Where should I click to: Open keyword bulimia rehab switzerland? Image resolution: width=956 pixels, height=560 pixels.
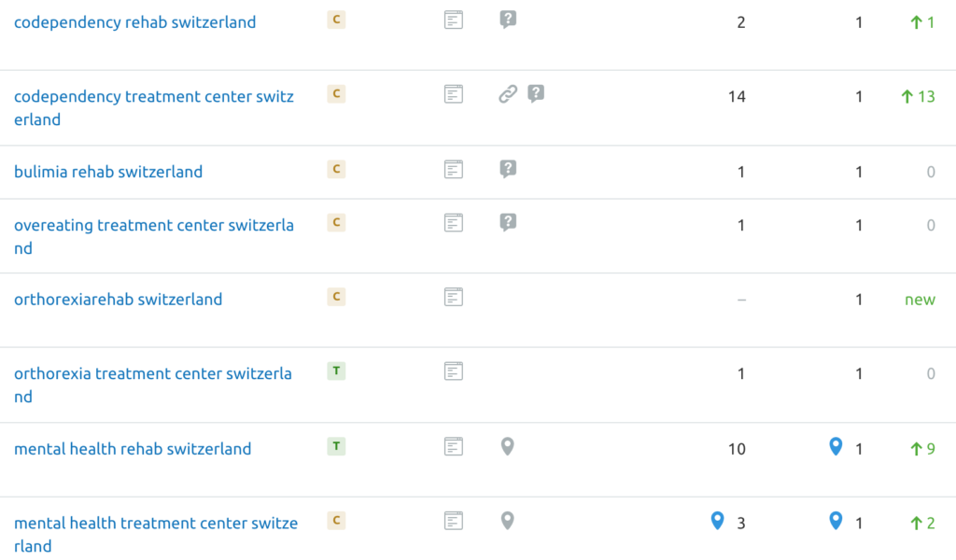coord(108,172)
